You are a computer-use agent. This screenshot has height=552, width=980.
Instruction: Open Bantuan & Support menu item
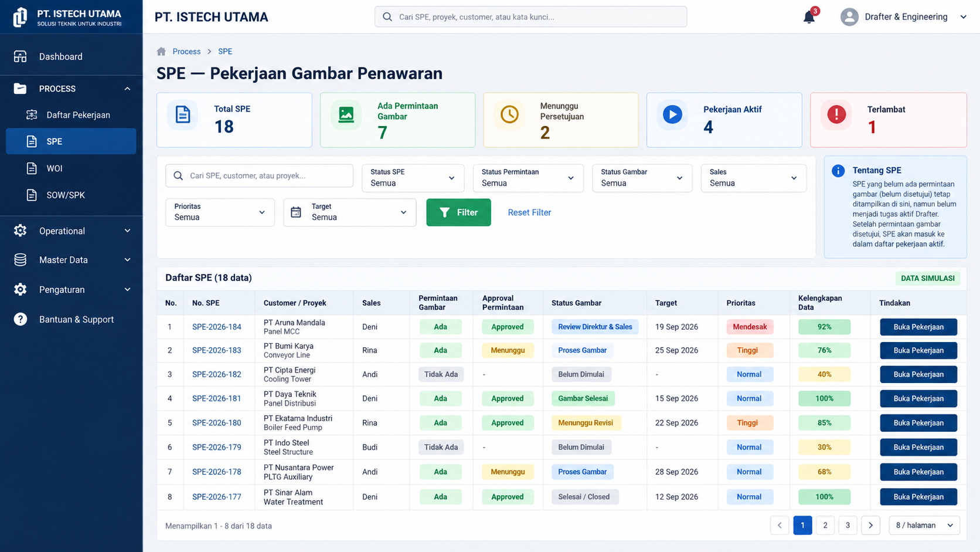click(x=71, y=319)
